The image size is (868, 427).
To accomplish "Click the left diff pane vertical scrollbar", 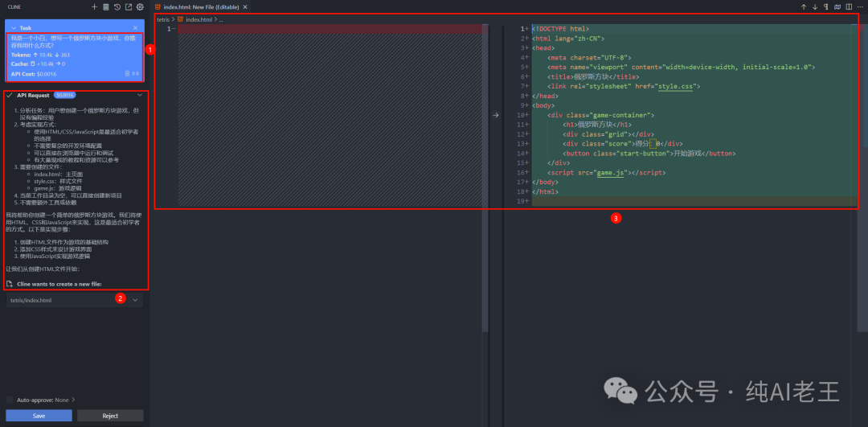I will click(485, 177).
